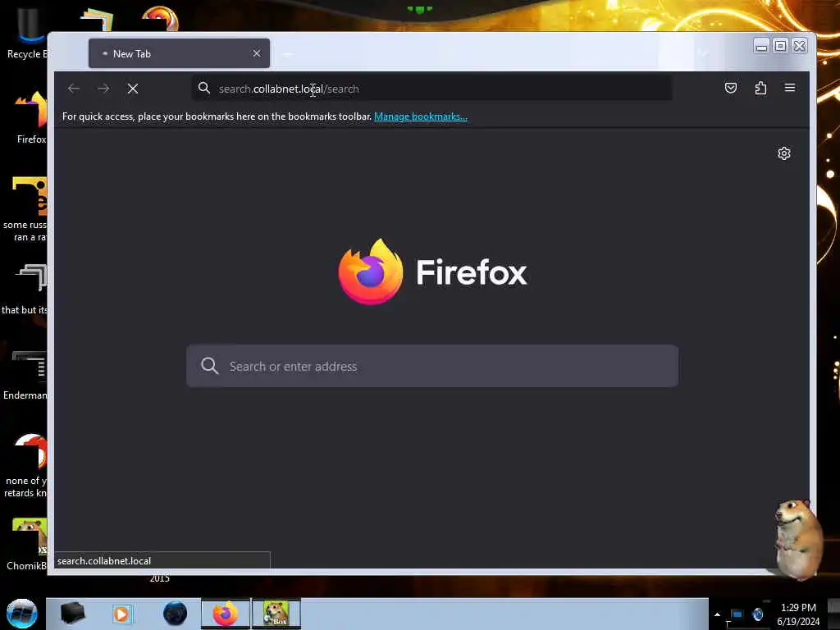
Task: Click the search.collabnet.local status text
Action: (x=104, y=561)
